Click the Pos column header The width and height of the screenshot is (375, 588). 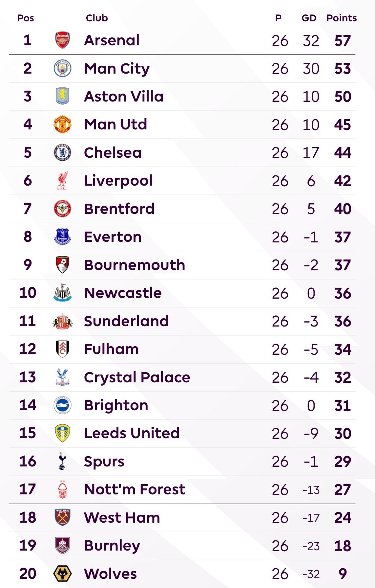click(x=26, y=18)
